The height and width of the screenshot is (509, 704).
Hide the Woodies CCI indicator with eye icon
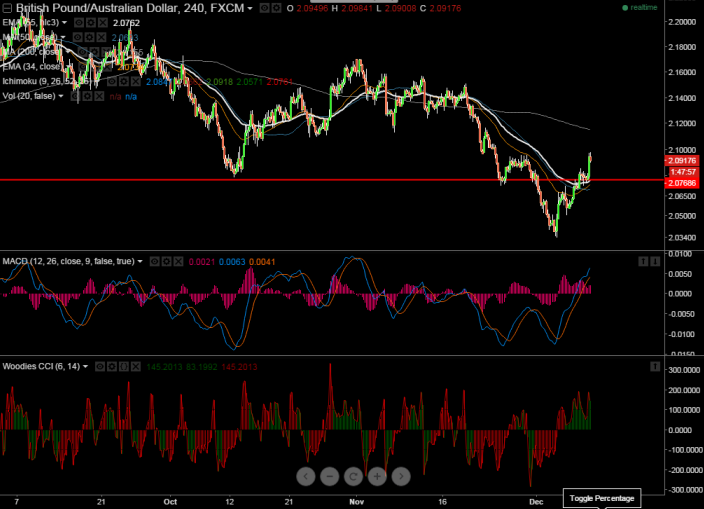coord(100,367)
